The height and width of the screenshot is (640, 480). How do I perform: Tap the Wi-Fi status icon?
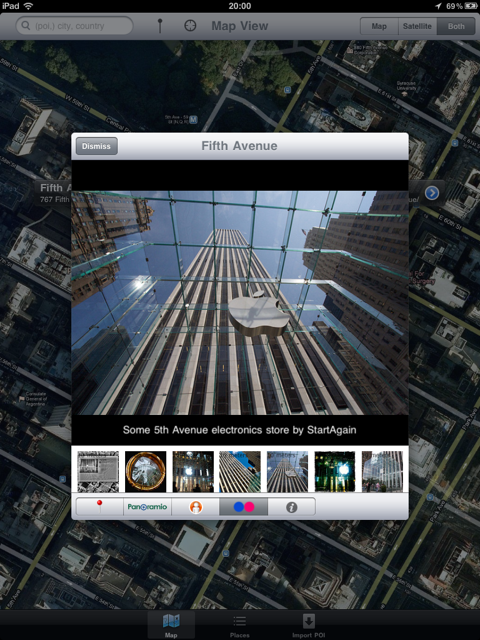coord(28,6)
